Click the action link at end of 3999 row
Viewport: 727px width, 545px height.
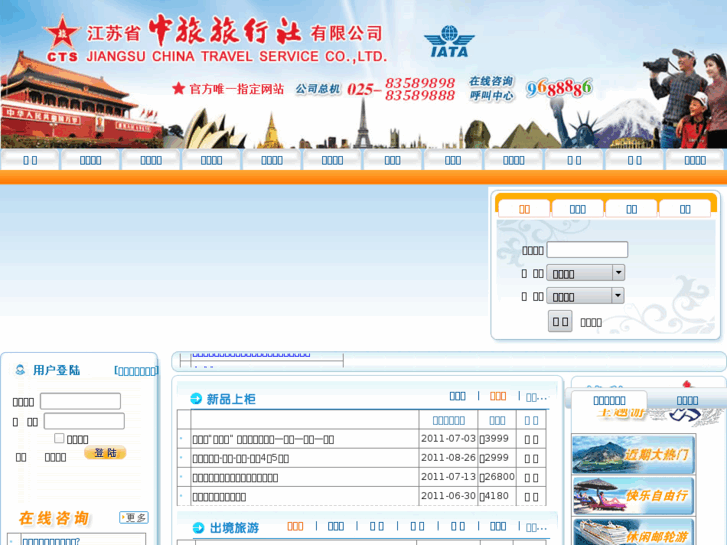coord(531,439)
